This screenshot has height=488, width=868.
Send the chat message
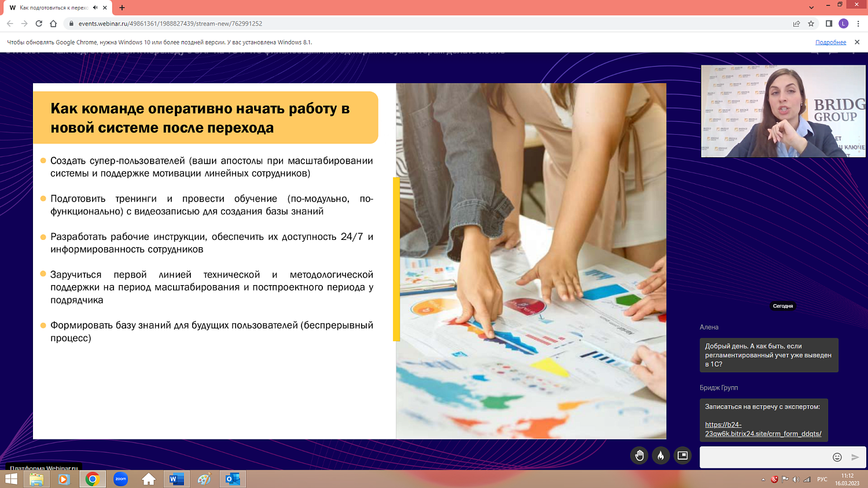coord(855,457)
